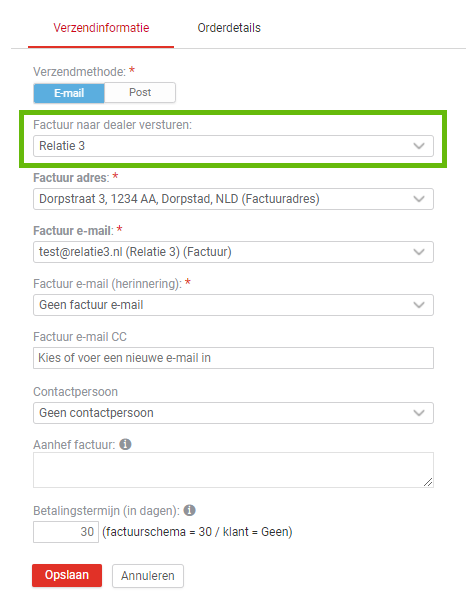Click the Betalingstermijn days field
The width and height of the screenshot is (475, 614).
pyautogui.click(x=66, y=532)
